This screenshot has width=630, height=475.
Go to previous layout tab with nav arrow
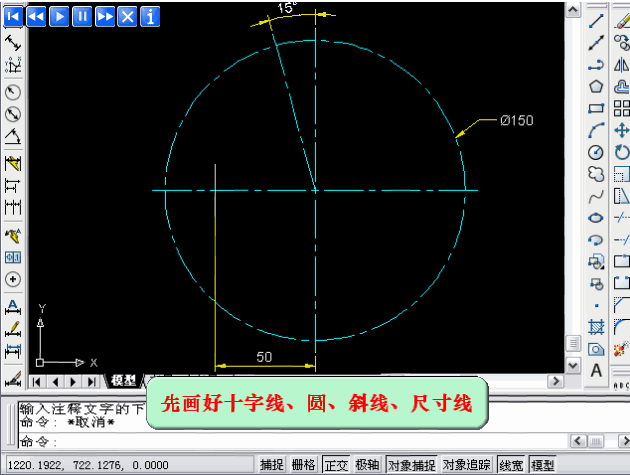coord(55,382)
